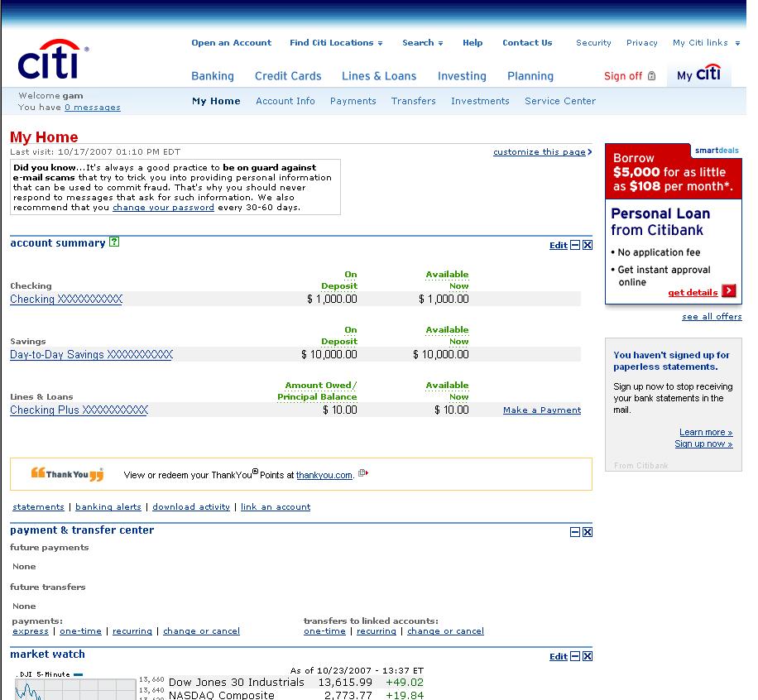
Task: Open the statements link
Action: [x=38, y=506]
